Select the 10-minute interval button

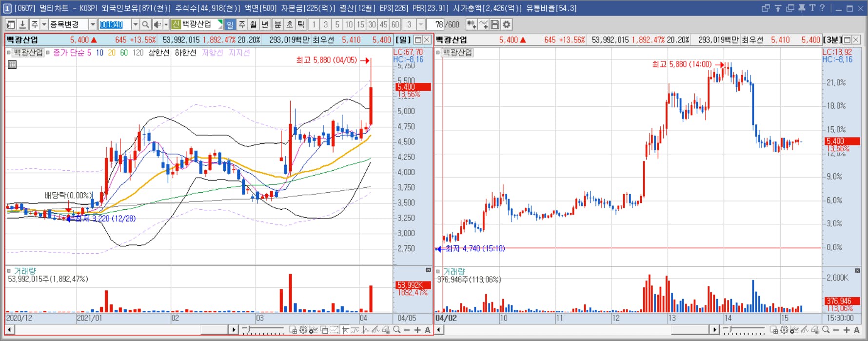(349, 24)
